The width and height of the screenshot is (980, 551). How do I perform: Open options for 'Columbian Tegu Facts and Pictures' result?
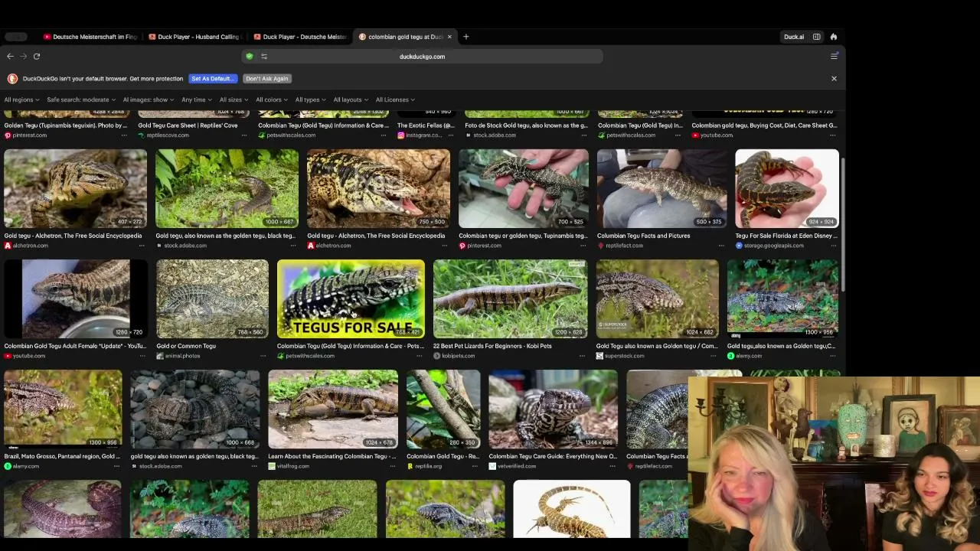point(721,246)
